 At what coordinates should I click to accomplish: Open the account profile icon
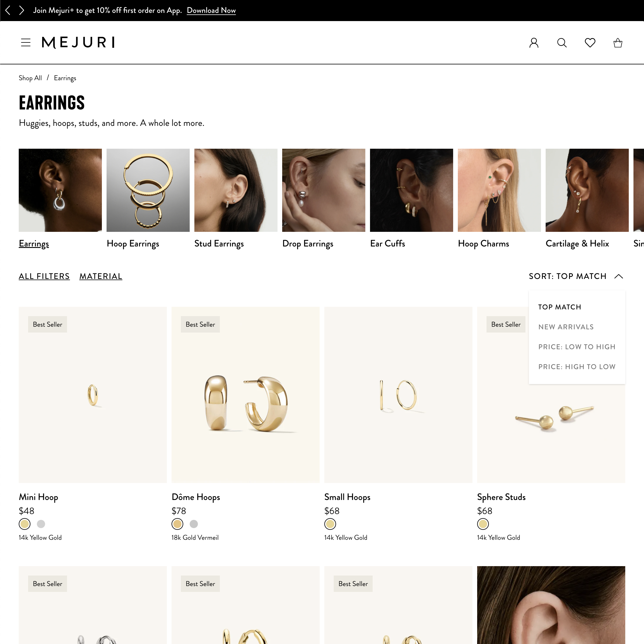(x=534, y=43)
